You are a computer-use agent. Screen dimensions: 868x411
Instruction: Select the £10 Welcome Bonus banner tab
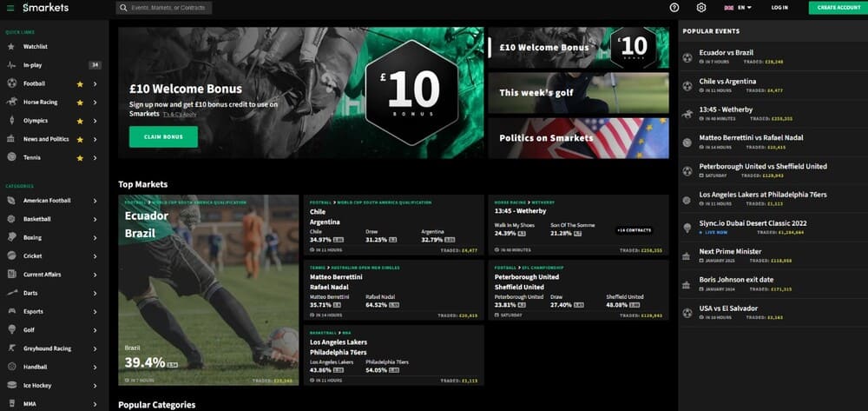pyautogui.click(x=578, y=48)
